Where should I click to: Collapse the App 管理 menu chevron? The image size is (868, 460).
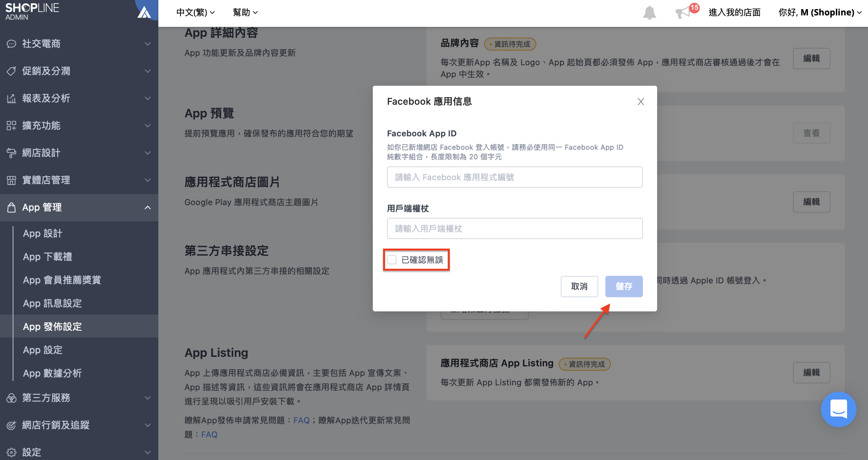coord(148,207)
